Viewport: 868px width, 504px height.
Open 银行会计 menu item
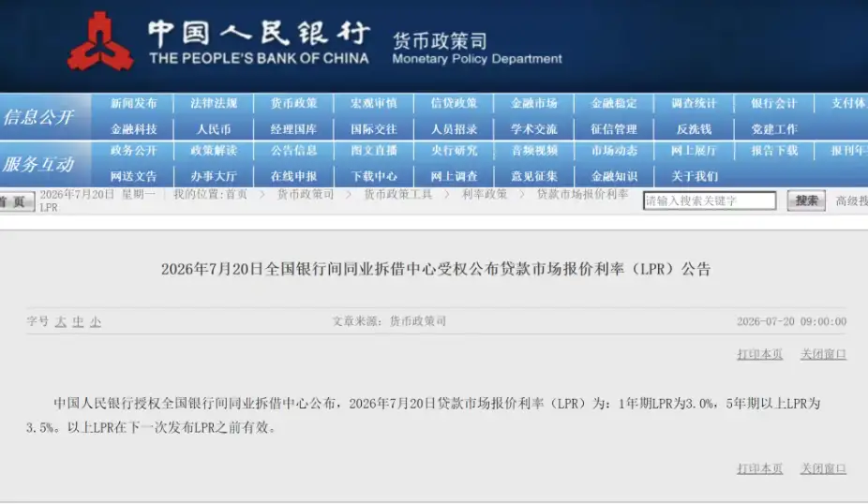(x=774, y=103)
